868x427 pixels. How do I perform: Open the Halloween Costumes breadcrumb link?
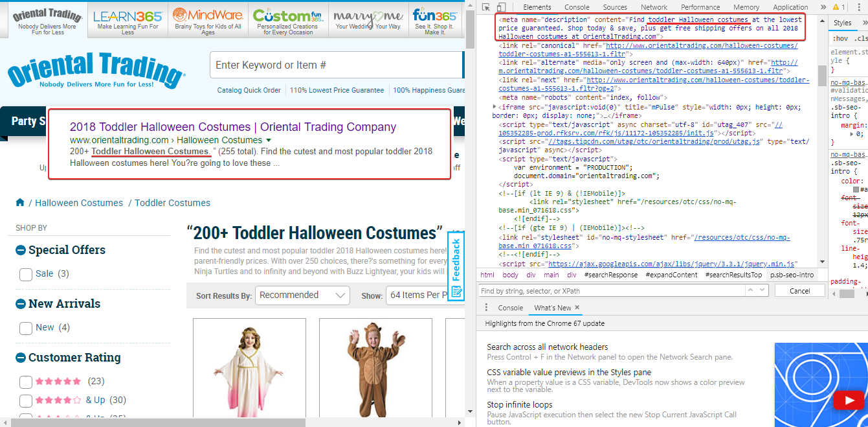(x=79, y=203)
